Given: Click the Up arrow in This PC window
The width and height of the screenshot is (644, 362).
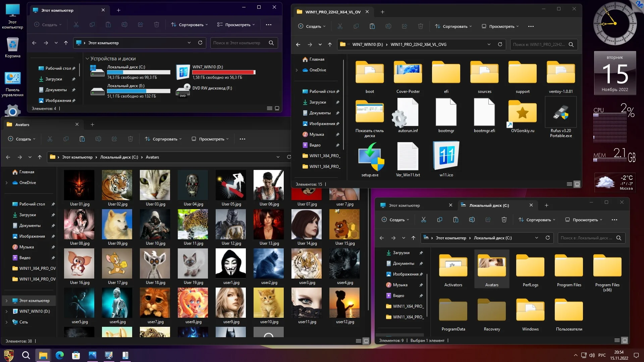Looking at the screenshot, I should click(x=66, y=43).
